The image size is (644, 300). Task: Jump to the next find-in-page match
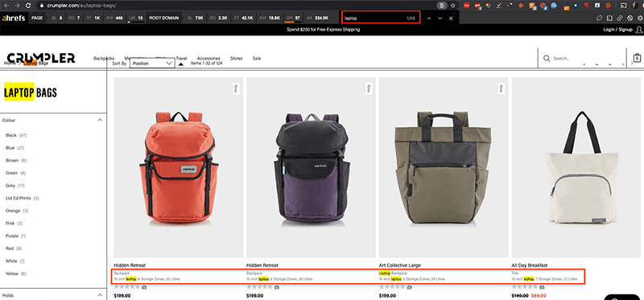tap(440, 18)
